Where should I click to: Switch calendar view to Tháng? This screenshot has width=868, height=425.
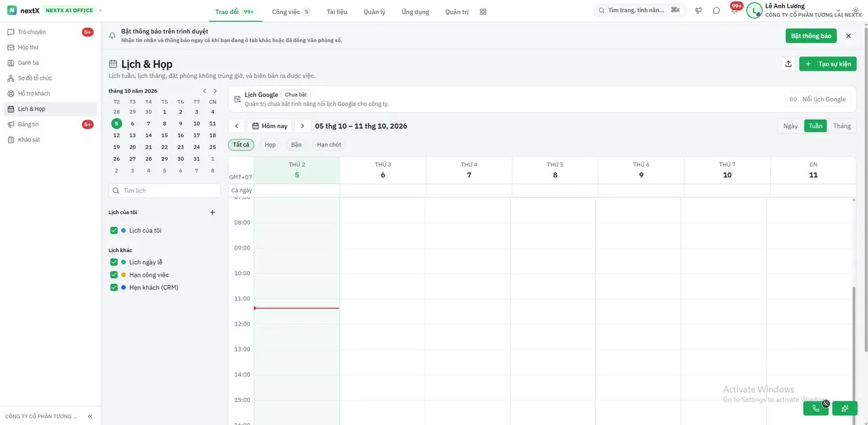coord(842,126)
